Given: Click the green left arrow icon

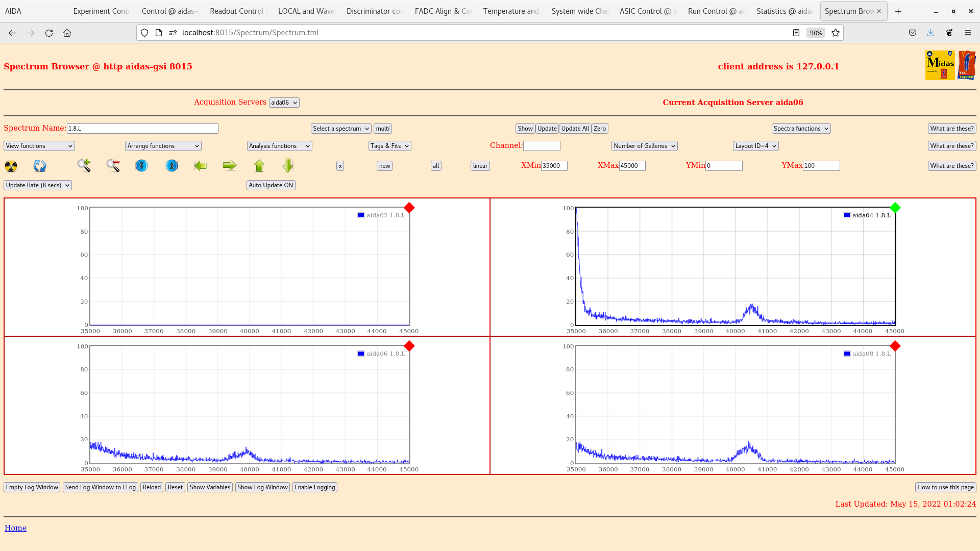Looking at the screenshot, I should [x=200, y=165].
